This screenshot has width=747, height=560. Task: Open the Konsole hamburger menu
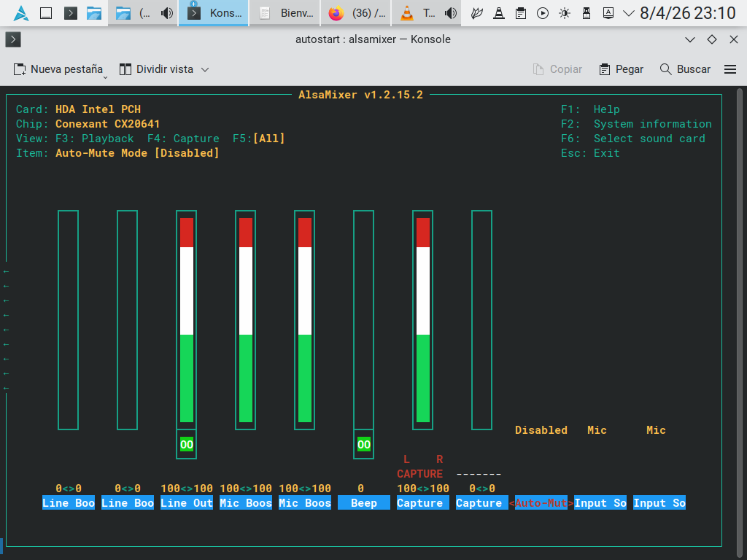click(x=729, y=69)
